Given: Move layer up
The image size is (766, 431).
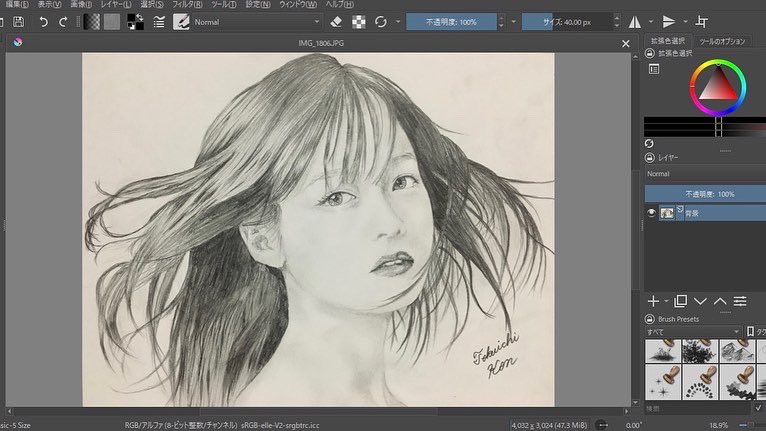Looking at the screenshot, I should tap(720, 301).
